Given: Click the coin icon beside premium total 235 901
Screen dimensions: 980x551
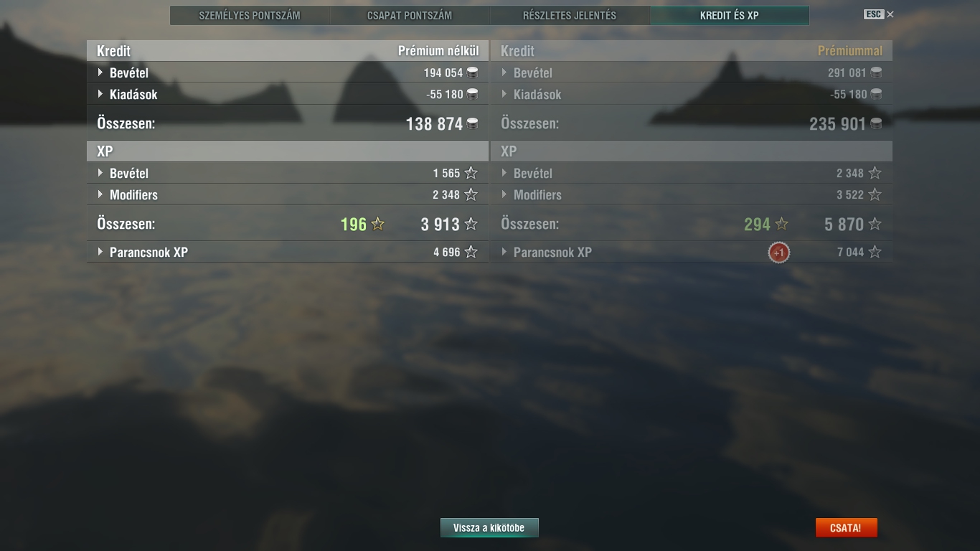Looking at the screenshot, I should pyautogui.click(x=876, y=123).
